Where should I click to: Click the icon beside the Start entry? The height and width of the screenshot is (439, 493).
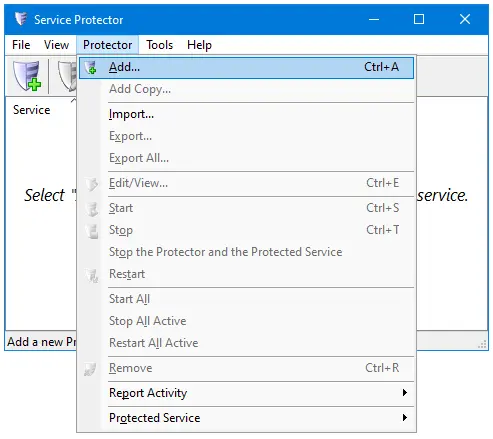click(91, 209)
